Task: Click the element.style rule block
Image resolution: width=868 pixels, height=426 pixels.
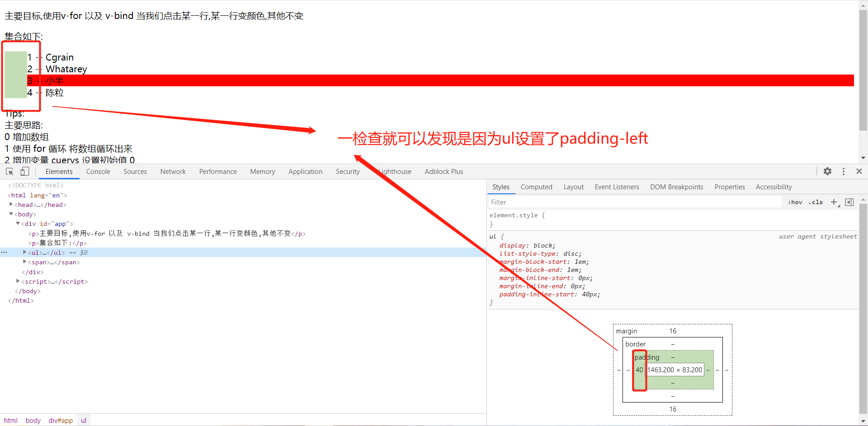Action: [673, 220]
